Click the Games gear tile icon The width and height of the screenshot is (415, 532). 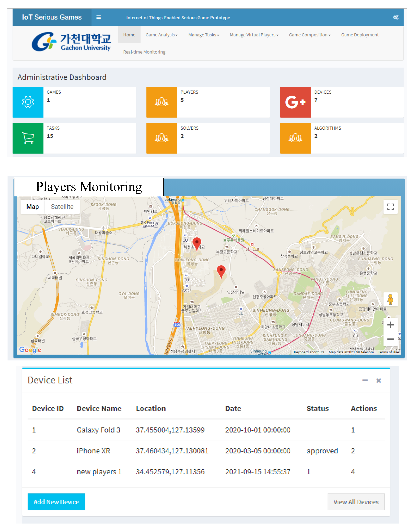click(x=28, y=102)
